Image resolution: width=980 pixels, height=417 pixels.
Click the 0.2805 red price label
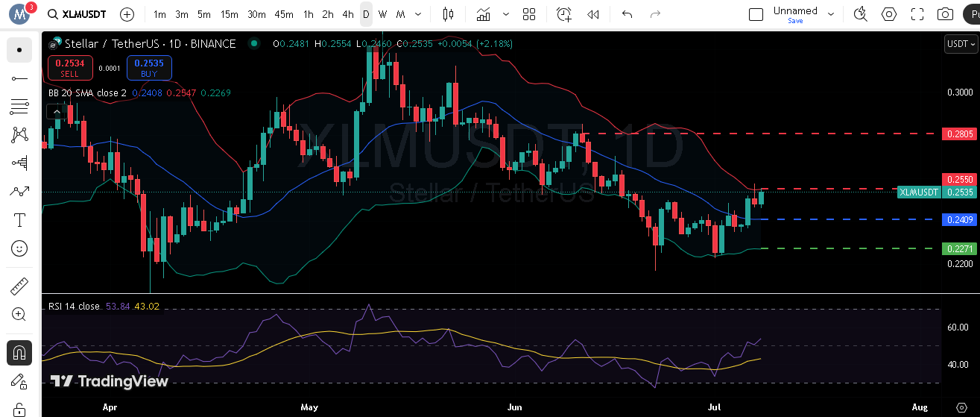[x=960, y=134]
